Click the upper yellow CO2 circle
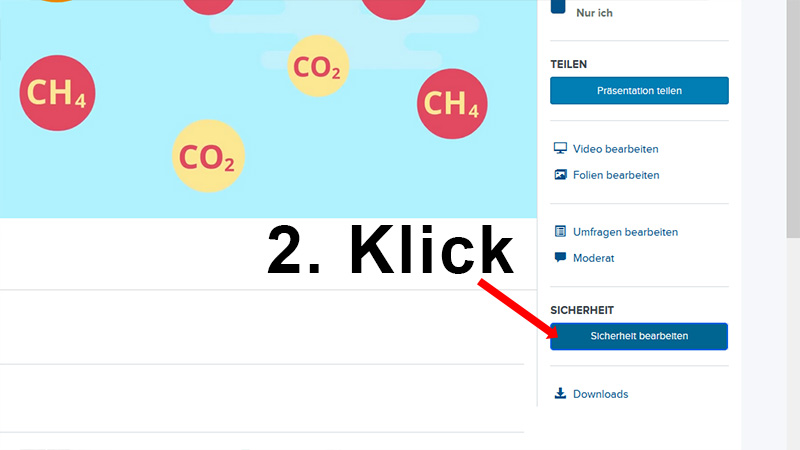This screenshot has height=450, width=800. click(x=319, y=68)
